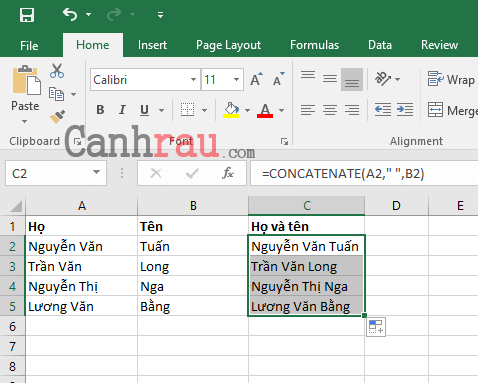Select row 6 header
Image resolution: width=478 pixels, height=383 pixels.
[12, 326]
